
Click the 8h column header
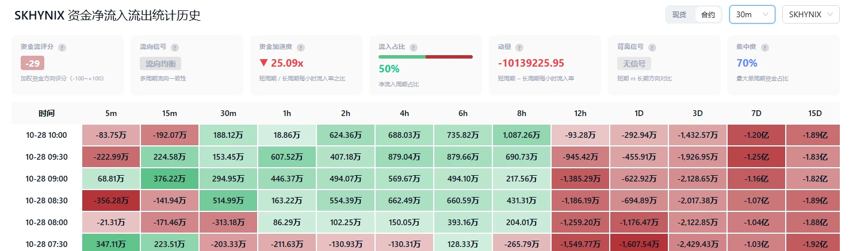pyautogui.click(x=522, y=114)
